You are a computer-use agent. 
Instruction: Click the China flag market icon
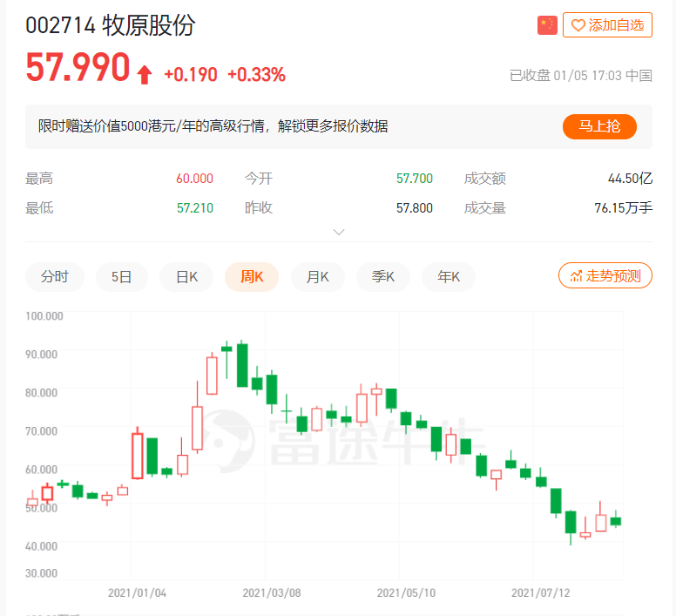[x=547, y=25]
